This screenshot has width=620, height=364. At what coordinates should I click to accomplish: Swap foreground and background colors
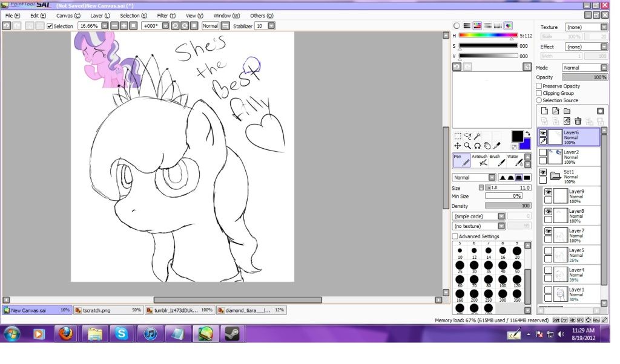click(x=527, y=134)
